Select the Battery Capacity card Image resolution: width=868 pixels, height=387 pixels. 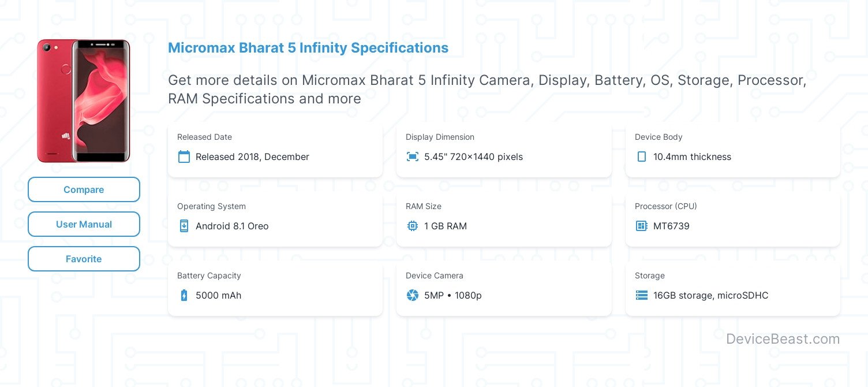click(x=275, y=289)
